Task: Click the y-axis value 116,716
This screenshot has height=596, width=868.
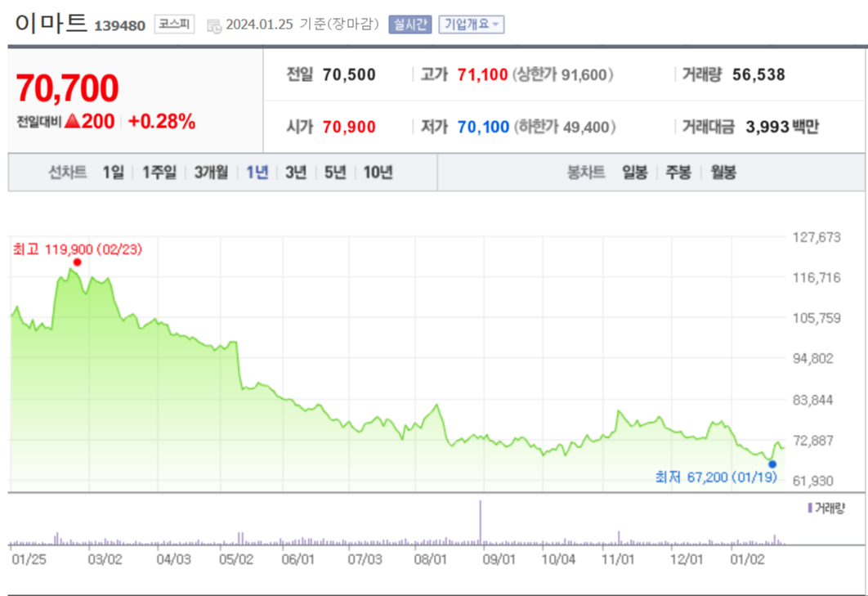Action: click(817, 278)
